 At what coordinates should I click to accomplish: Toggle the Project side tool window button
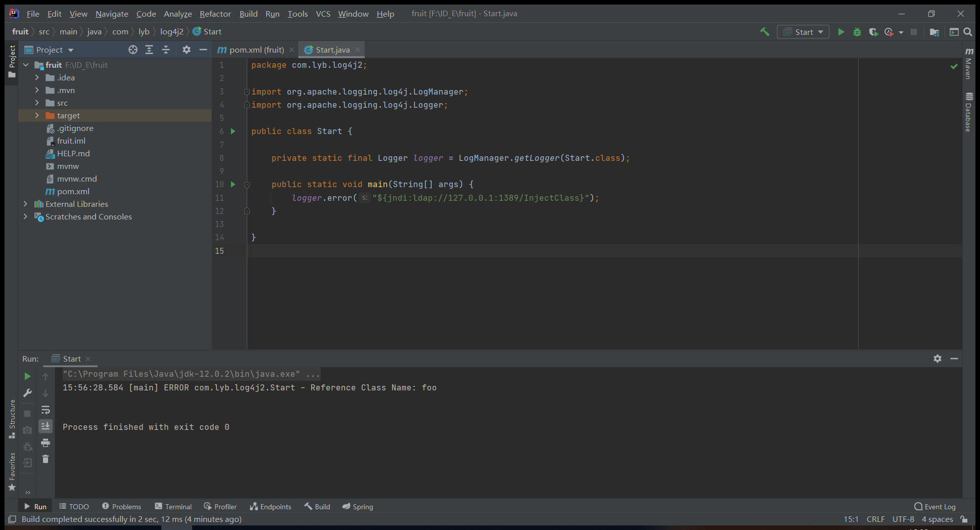pyautogui.click(x=12, y=62)
